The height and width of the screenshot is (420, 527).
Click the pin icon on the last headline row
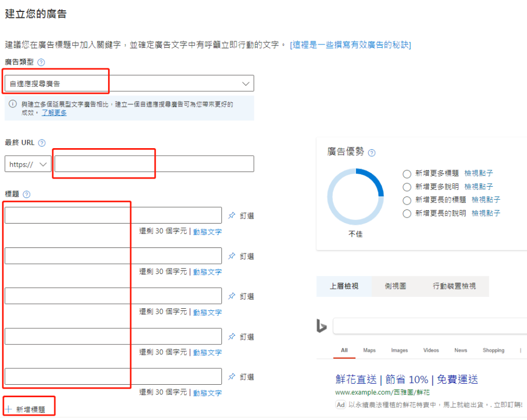click(x=232, y=377)
